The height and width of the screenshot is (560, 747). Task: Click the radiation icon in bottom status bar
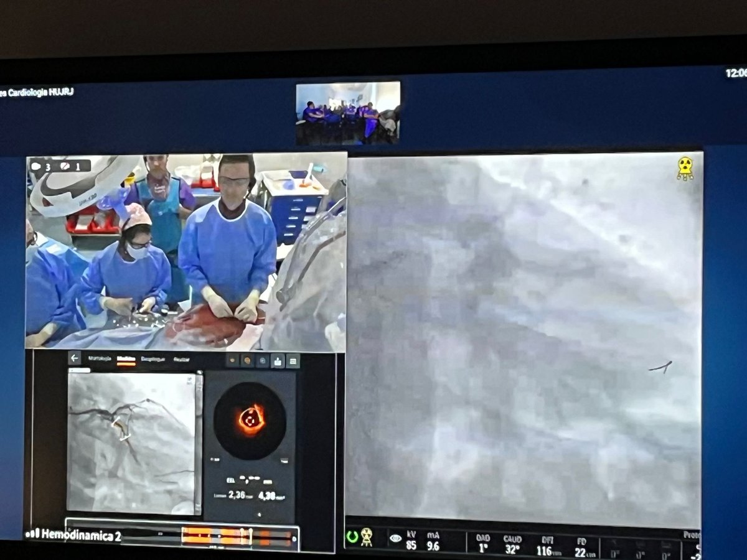(x=367, y=537)
